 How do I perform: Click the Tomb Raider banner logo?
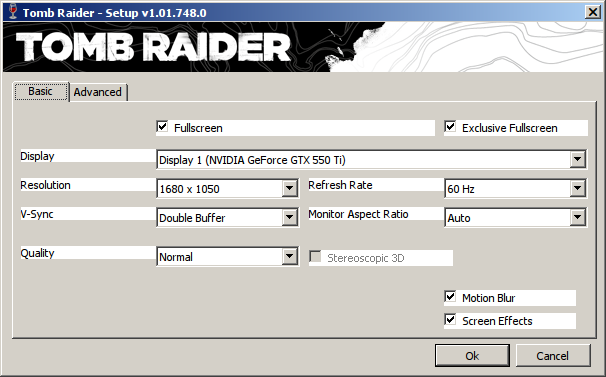153,47
